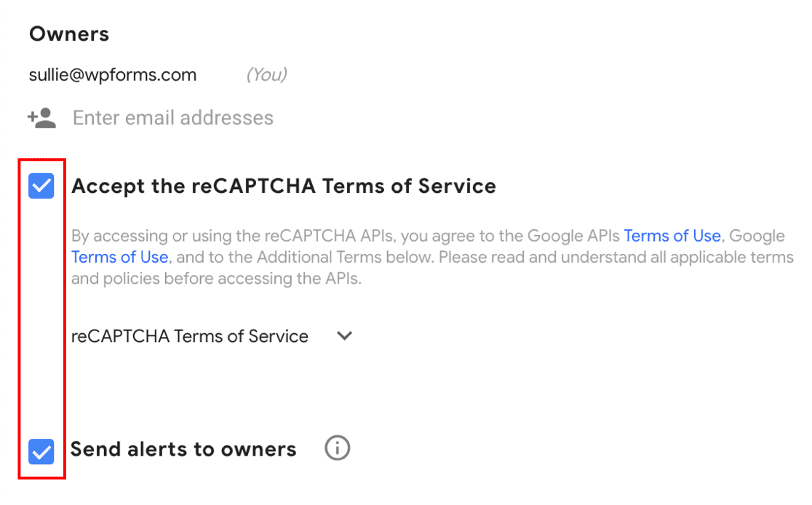This screenshot has height=505, width=812.
Task: Check the Accept reCAPTCHA Terms of Service box
Action: [x=41, y=186]
